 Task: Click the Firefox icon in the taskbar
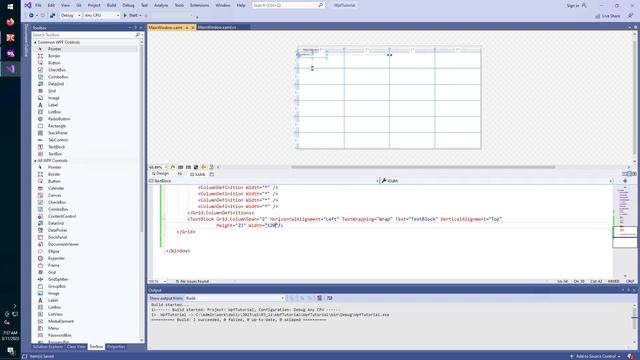(10, 22)
